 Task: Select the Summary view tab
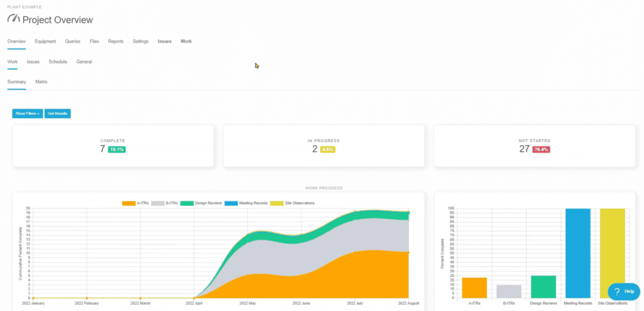[x=17, y=82]
